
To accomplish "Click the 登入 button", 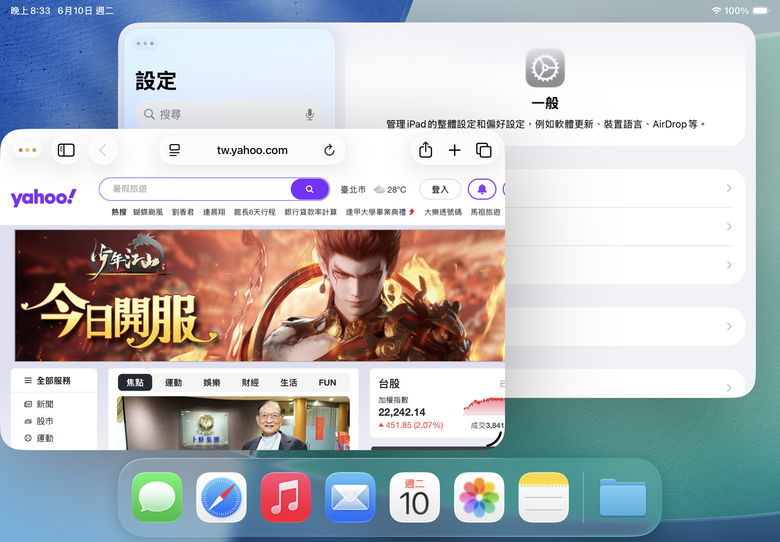I will point(440,189).
